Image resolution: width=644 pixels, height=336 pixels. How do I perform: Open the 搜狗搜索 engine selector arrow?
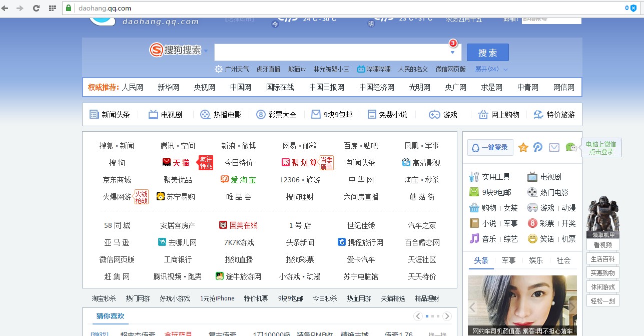pos(205,50)
